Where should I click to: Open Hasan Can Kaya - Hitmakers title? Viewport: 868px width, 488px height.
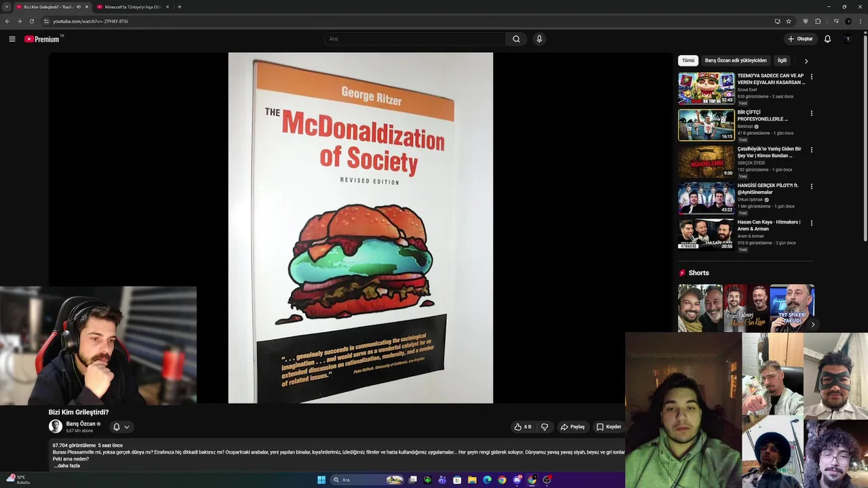click(768, 225)
